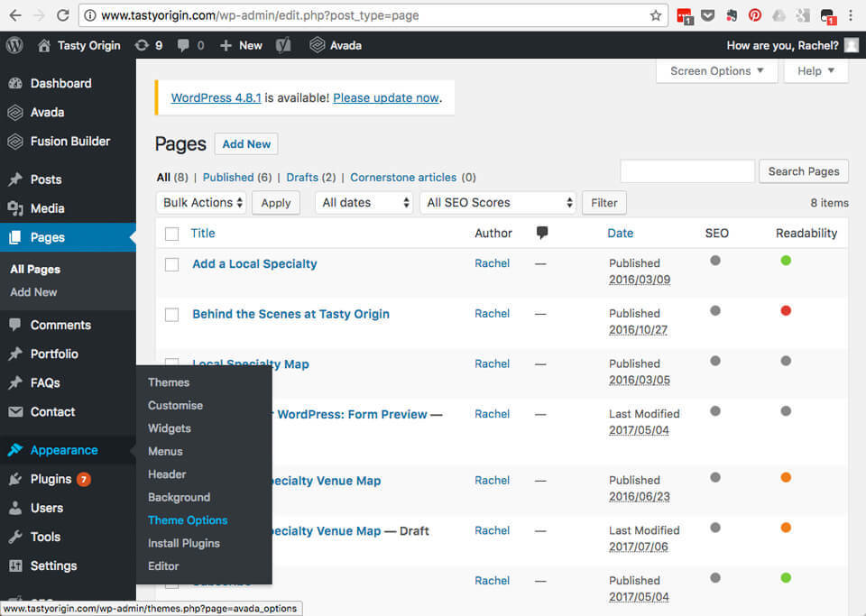Open the WordPress 4.8.1 link

coord(216,97)
